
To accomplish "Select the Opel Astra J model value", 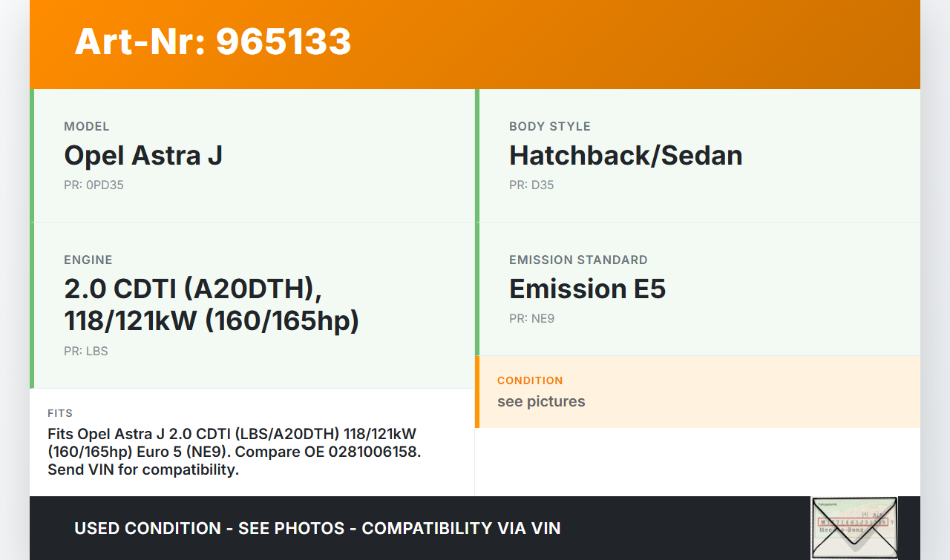I will click(x=143, y=156).
